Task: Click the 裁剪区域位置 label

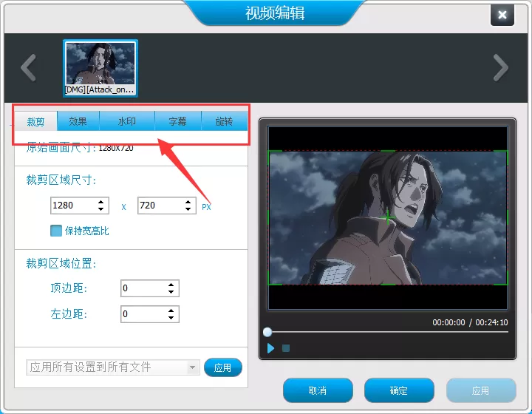Action: tap(61, 263)
